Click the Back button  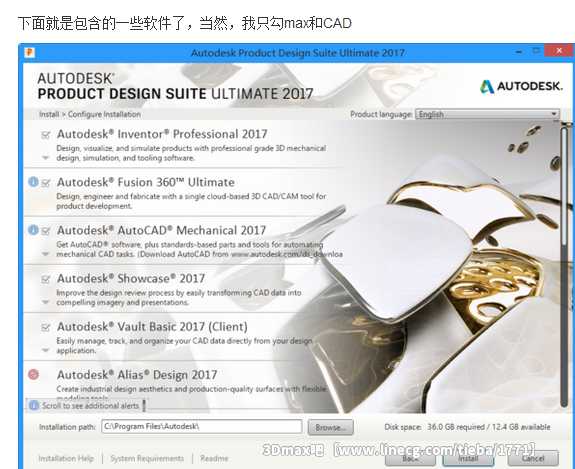(x=410, y=458)
